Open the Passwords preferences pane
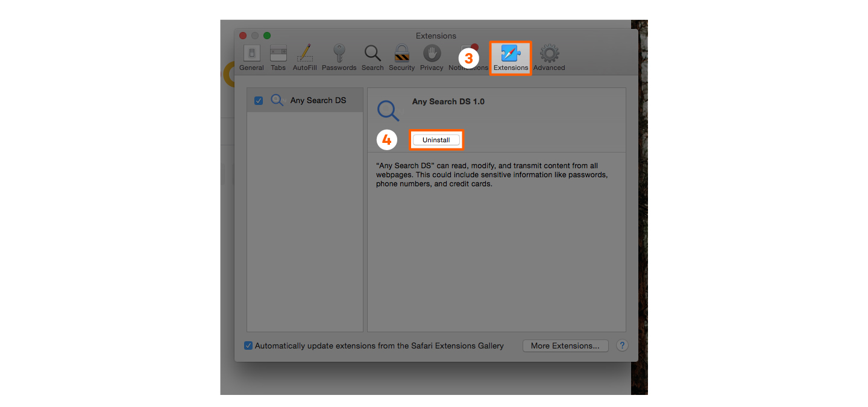 tap(339, 58)
